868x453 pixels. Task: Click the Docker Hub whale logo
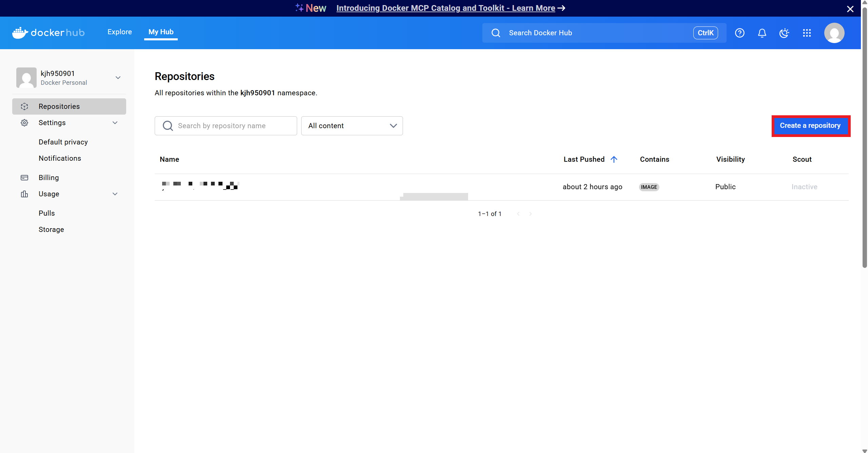[x=20, y=33]
